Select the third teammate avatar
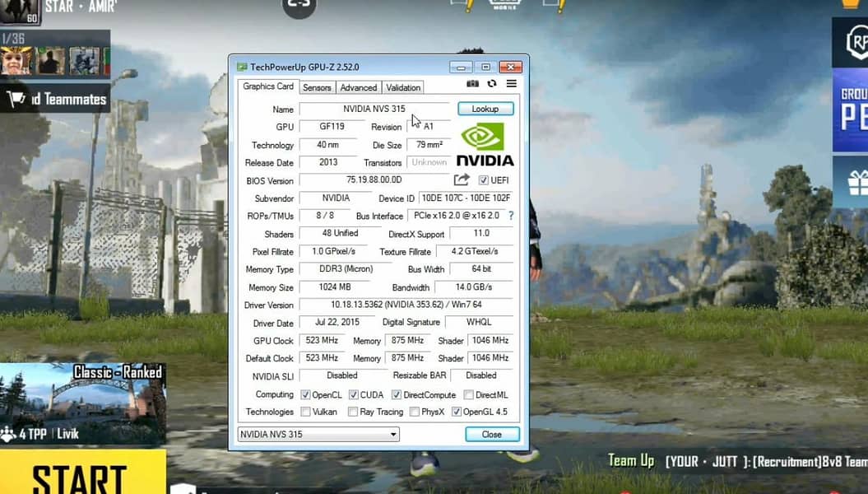Viewport: 868px width, 494px height. pyautogui.click(x=84, y=61)
